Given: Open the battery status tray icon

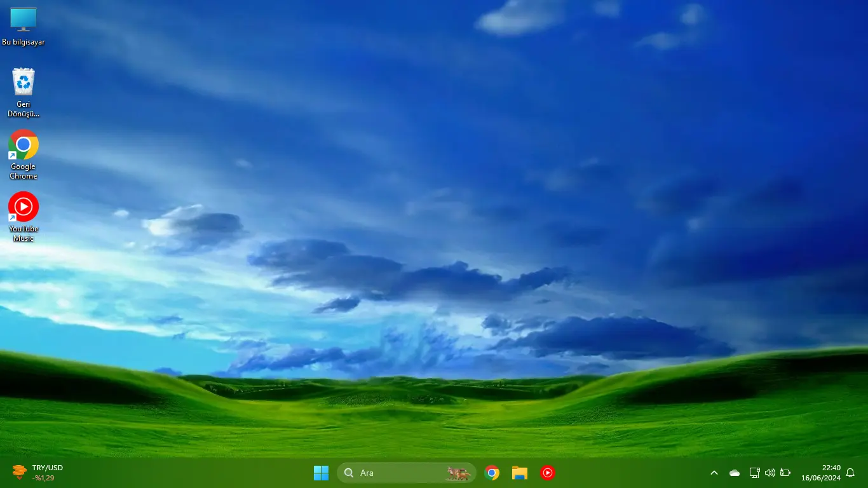Looking at the screenshot, I should (x=785, y=473).
